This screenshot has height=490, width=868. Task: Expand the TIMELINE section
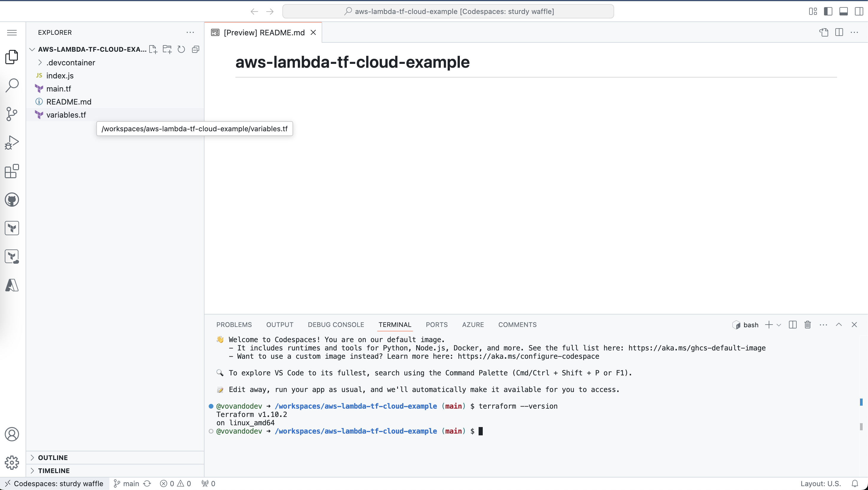click(115, 471)
